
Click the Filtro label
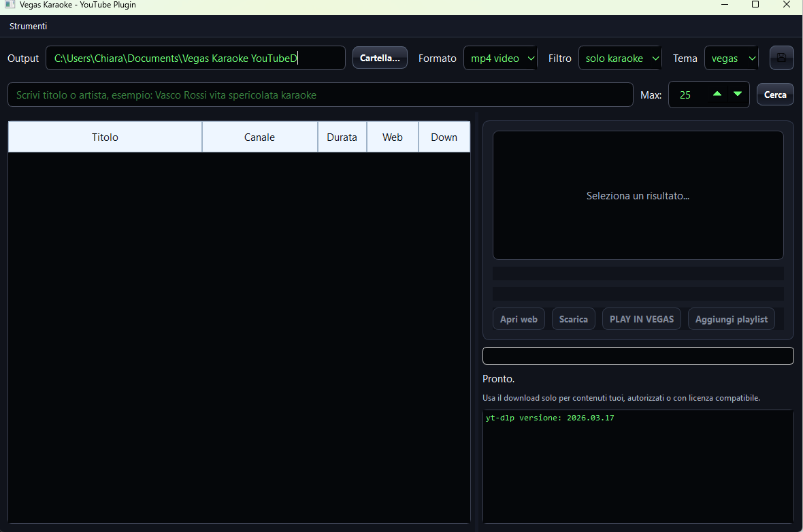560,59
